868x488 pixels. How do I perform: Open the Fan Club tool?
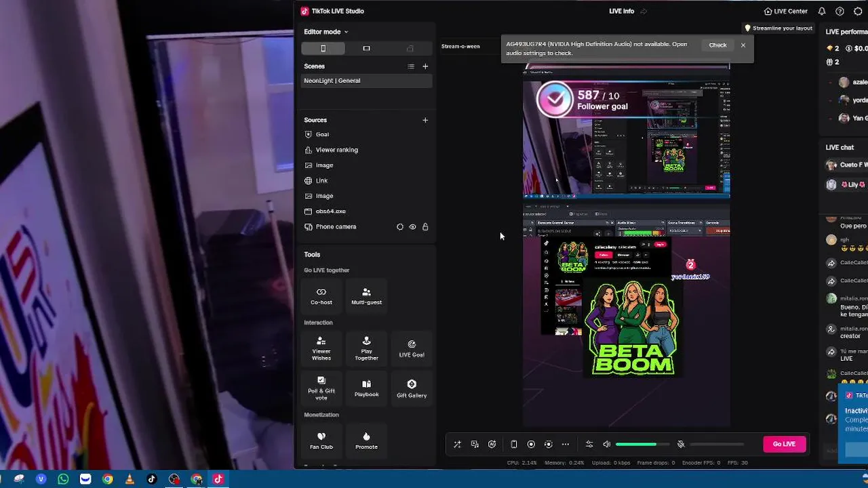321,440
